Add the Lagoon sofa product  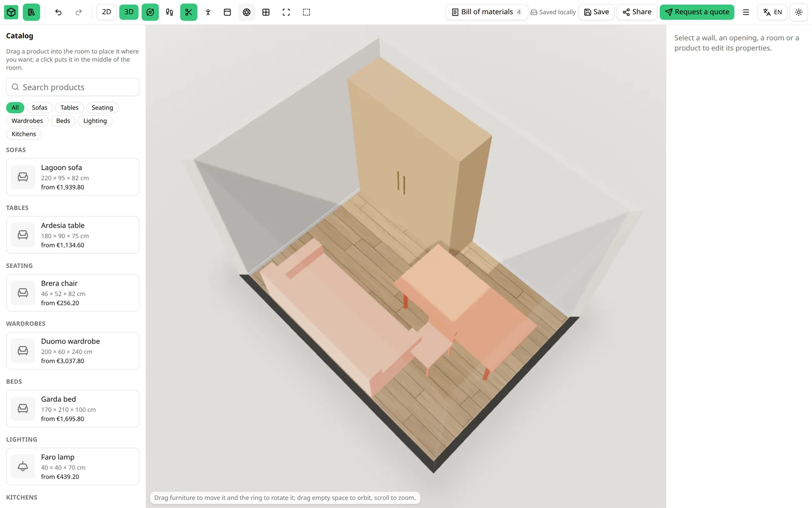[x=73, y=177]
